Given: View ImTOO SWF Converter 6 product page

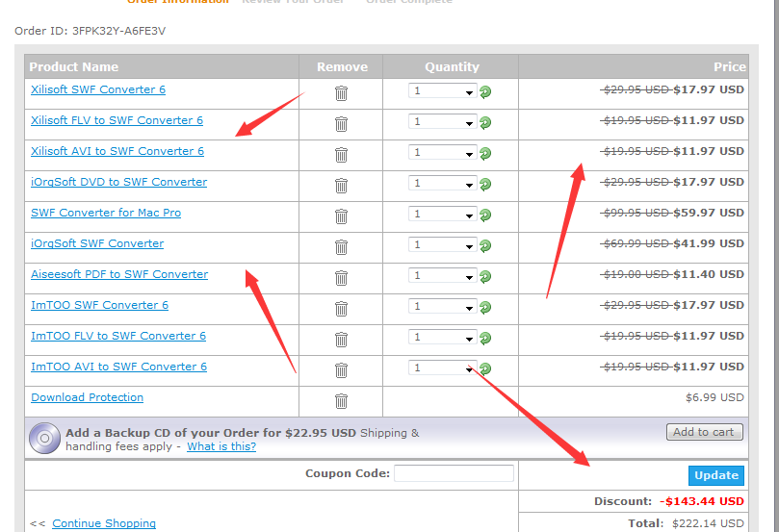Looking at the screenshot, I should (x=99, y=305).
